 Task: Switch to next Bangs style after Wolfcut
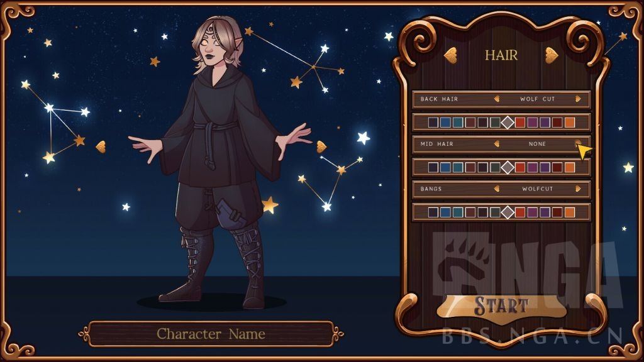pos(579,189)
